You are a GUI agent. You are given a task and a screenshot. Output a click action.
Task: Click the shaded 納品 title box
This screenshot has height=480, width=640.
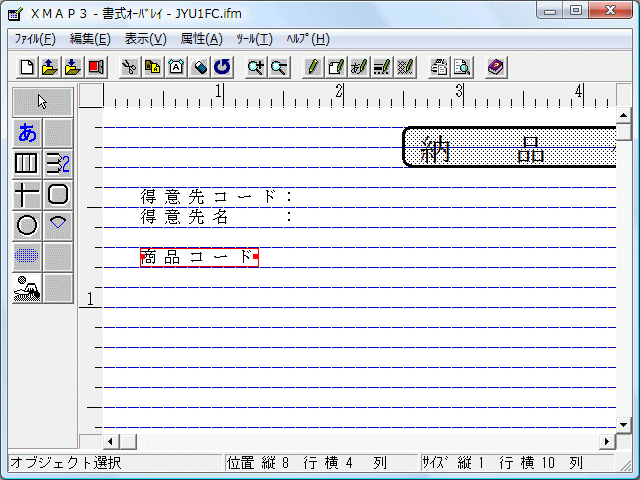[509, 147]
